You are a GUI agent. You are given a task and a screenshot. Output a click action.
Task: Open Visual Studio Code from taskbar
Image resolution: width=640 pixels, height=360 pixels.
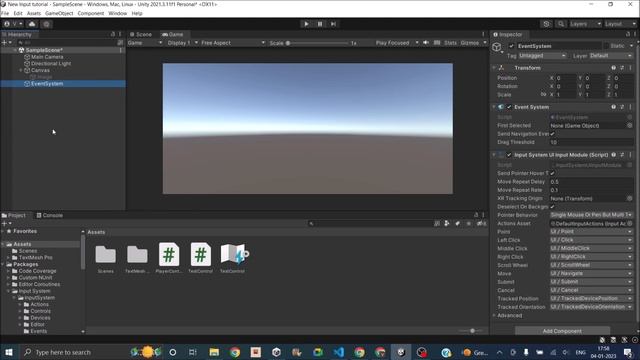coord(339,352)
